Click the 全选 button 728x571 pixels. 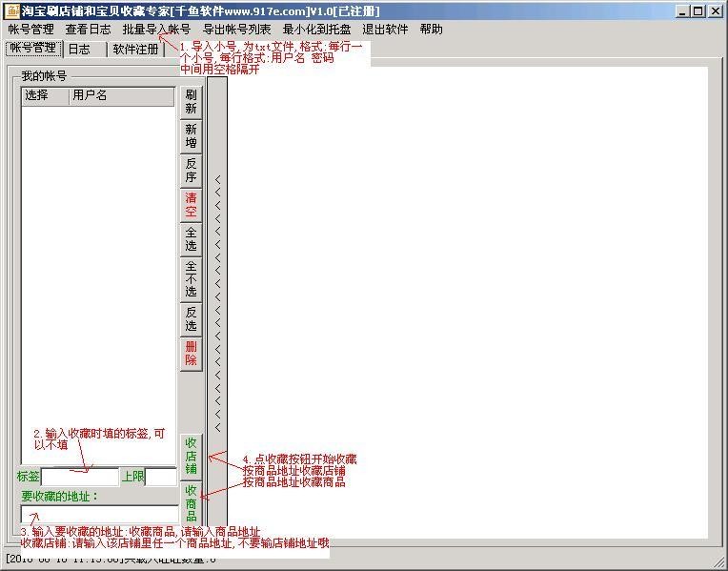tap(191, 239)
